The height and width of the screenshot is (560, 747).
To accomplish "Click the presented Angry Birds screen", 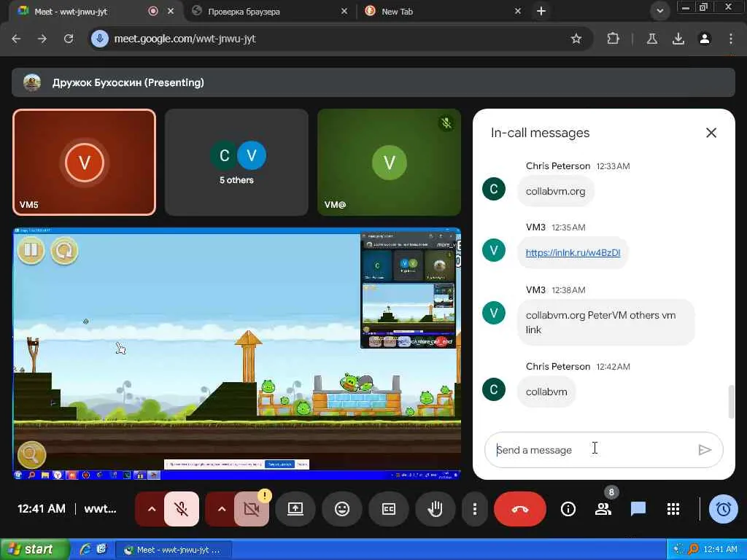I will (236, 354).
